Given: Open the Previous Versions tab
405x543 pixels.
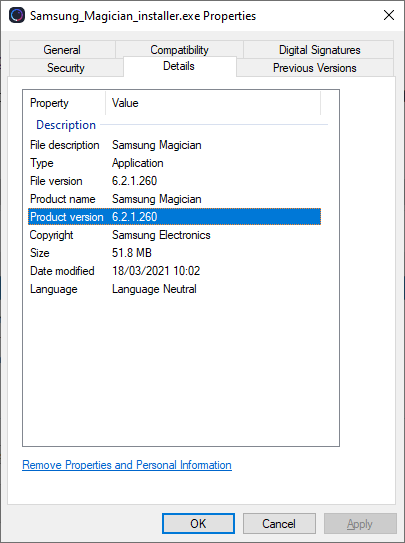Looking at the screenshot, I should 314,68.
